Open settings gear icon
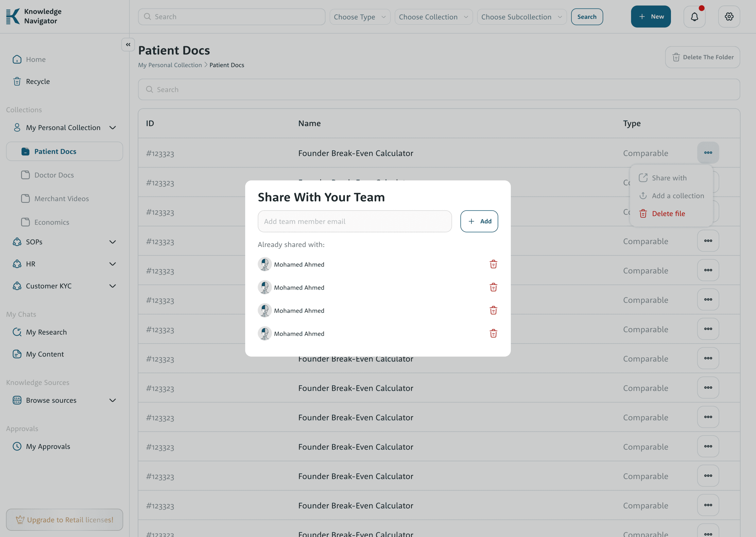Viewport: 756px width, 537px height. 729,17
